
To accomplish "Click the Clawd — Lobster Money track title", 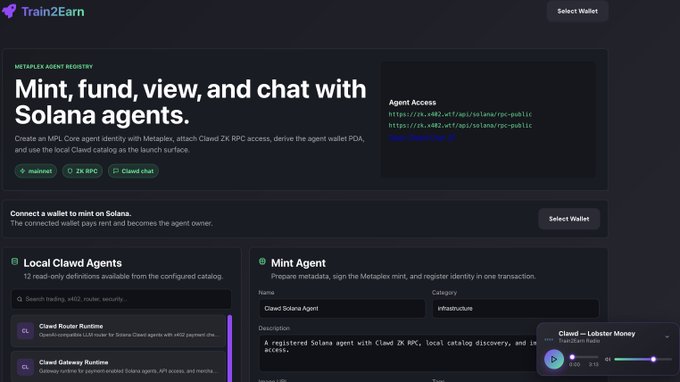I will tap(597, 333).
